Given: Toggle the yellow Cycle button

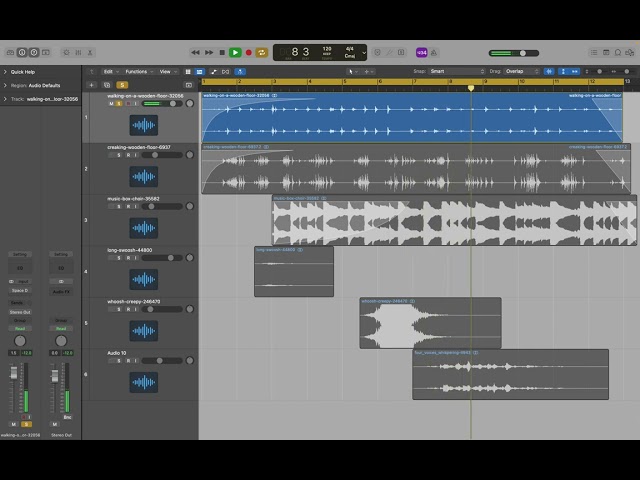Looking at the screenshot, I should point(262,52).
